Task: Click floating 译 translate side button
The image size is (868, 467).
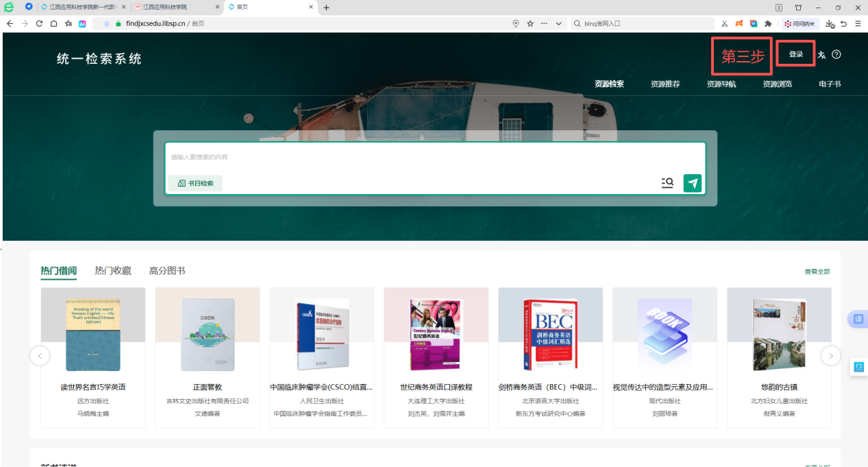Action: (x=858, y=319)
